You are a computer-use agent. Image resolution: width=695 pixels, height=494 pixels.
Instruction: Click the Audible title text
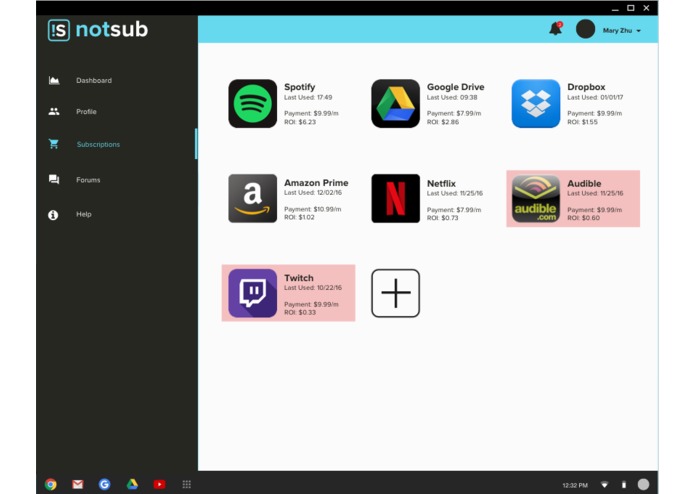[x=584, y=183]
